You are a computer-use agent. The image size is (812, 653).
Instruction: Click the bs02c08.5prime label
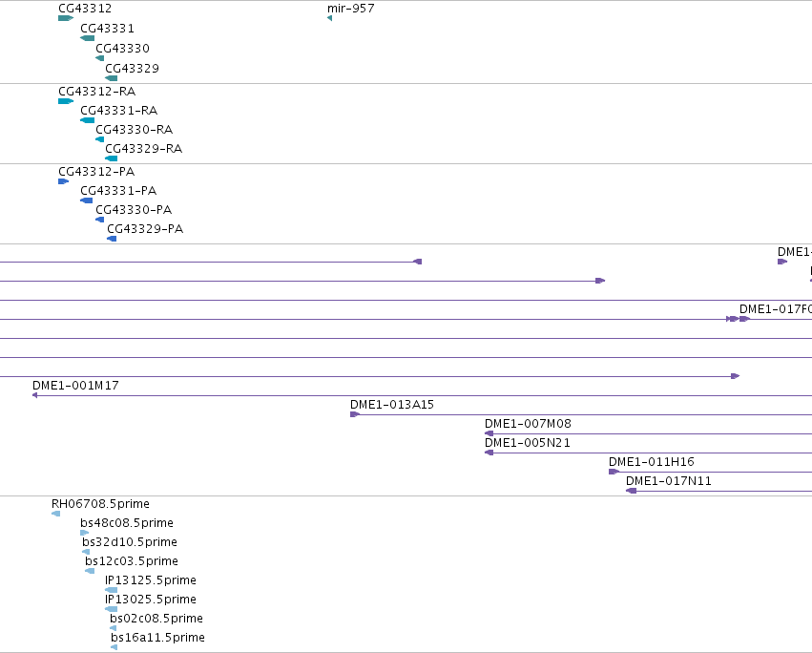(156, 620)
